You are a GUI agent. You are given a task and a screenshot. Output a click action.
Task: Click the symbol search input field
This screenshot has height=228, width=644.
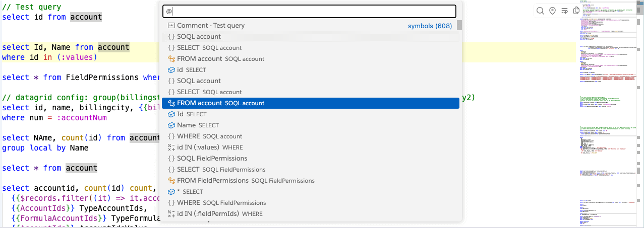pos(309,11)
